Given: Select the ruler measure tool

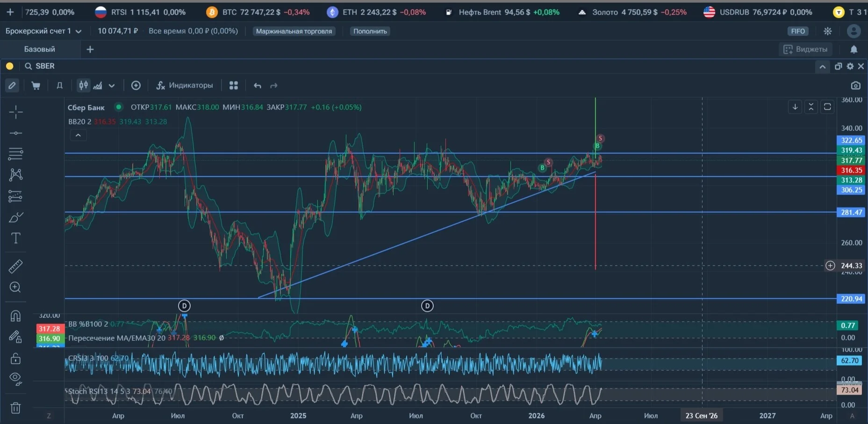Looking at the screenshot, I should (15, 266).
